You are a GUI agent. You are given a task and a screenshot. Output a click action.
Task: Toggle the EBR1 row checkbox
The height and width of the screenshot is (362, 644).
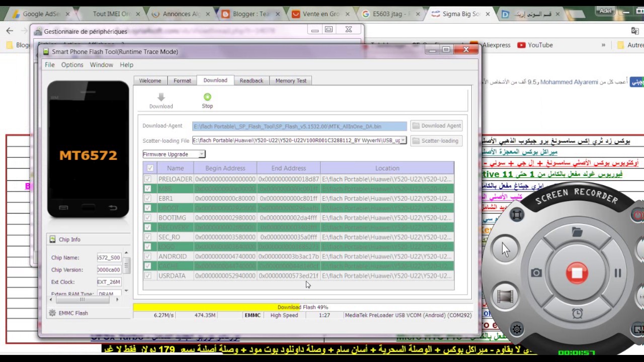point(148,198)
